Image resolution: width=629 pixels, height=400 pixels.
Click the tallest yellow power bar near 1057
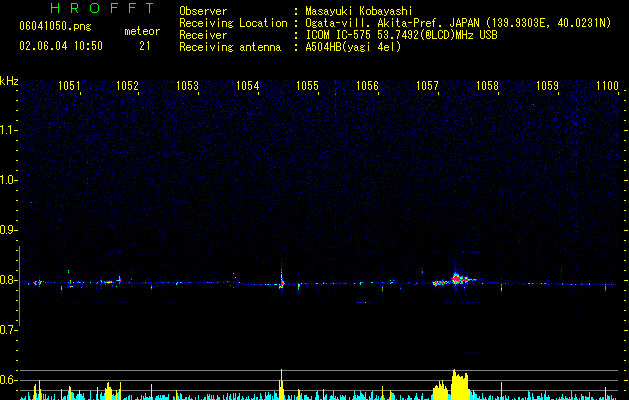click(x=459, y=385)
